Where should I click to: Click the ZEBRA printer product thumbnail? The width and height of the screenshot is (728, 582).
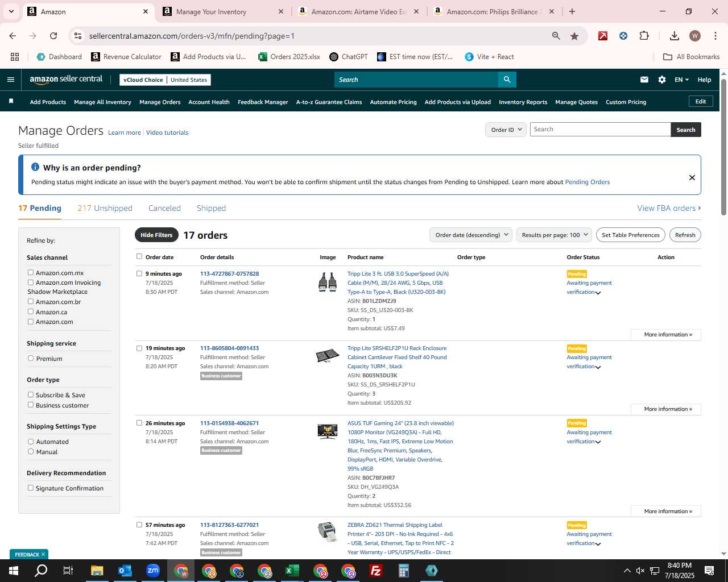(327, 531)
